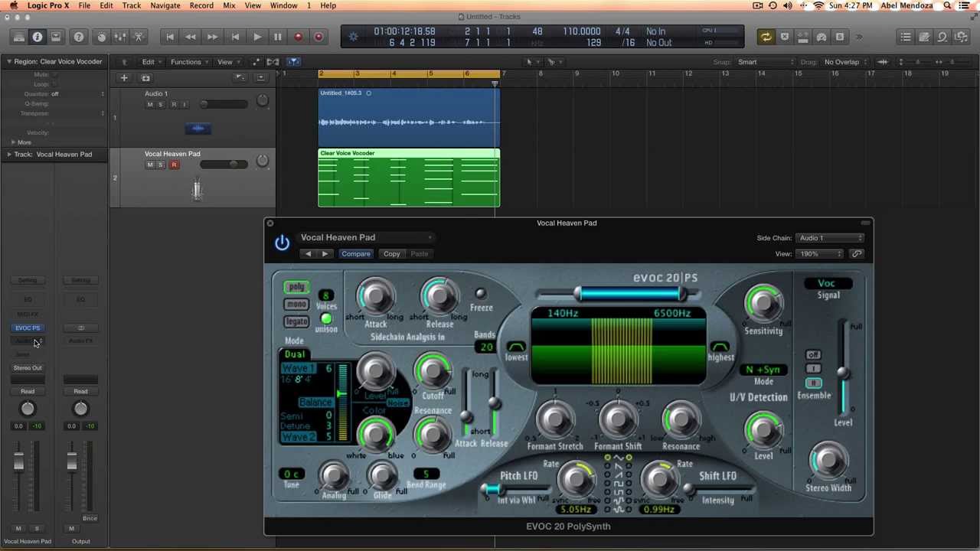Select mono mode in EVOC synth
Screen dimensions: 980x551
point(296,305)
